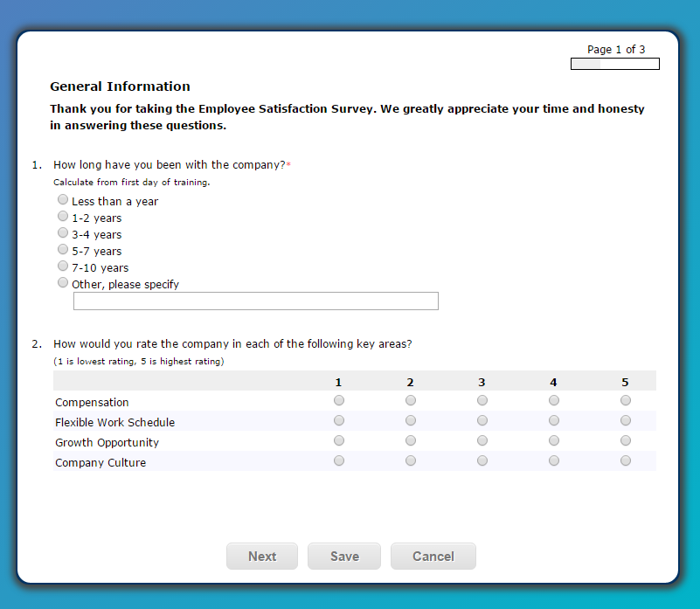Rate Flexible Work Schedule as 3

(482, 420)
